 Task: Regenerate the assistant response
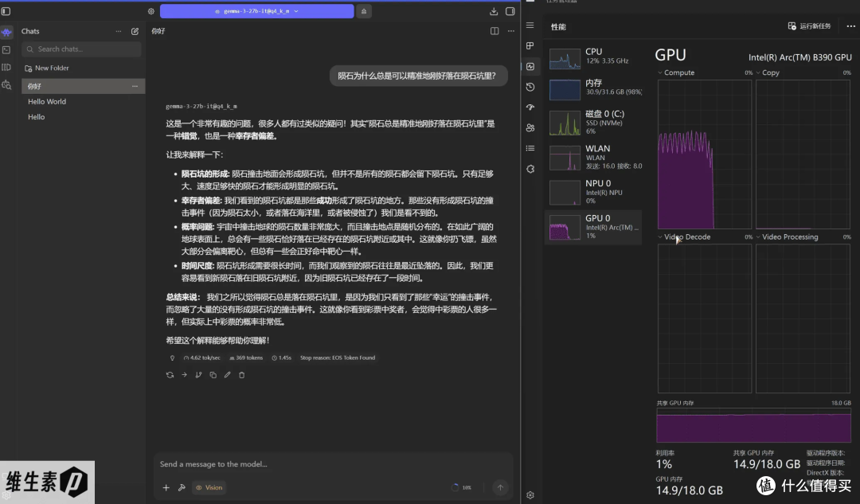pos(170,375)
